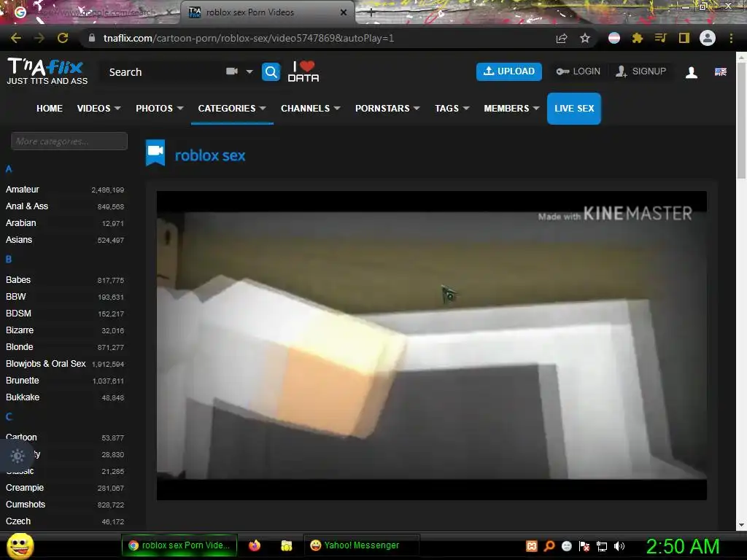Click the blue UPLOAD button

click(x=508, y=71)
